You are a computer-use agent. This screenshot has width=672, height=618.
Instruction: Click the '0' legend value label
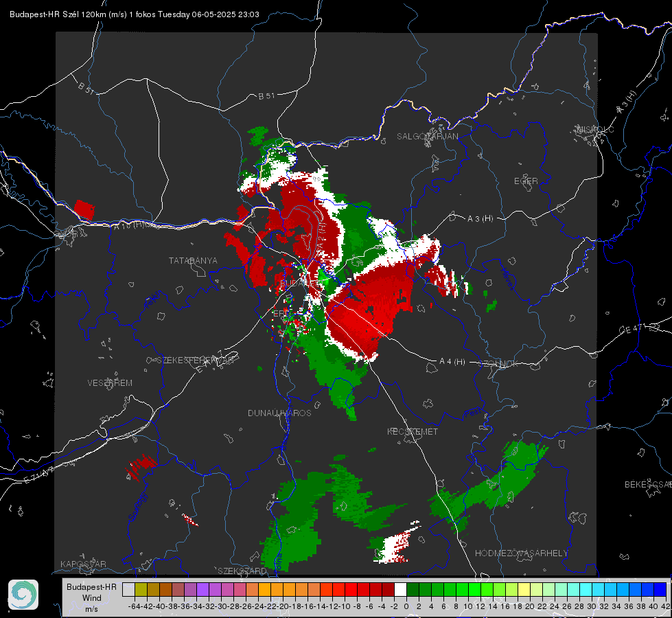tap(406, 606)
